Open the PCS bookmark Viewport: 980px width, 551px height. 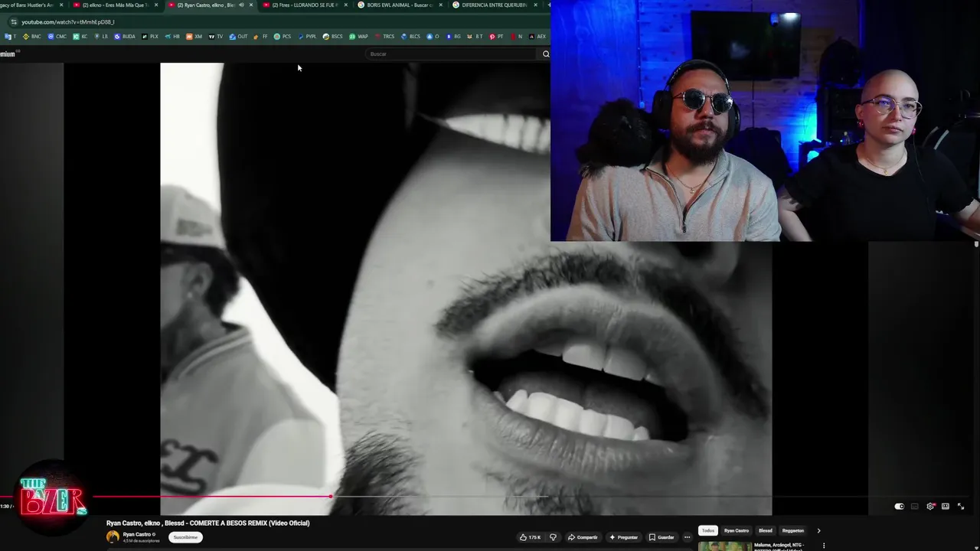283,37
